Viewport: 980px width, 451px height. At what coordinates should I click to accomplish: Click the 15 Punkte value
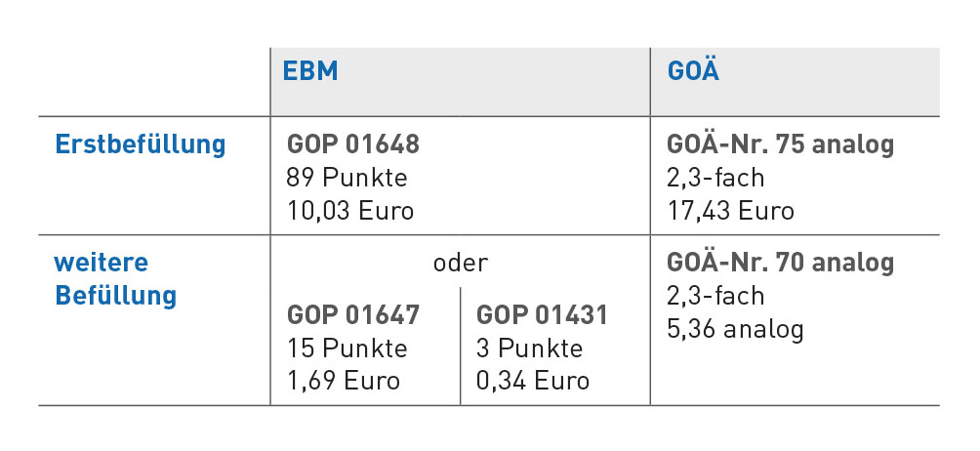tap(347, 348)
